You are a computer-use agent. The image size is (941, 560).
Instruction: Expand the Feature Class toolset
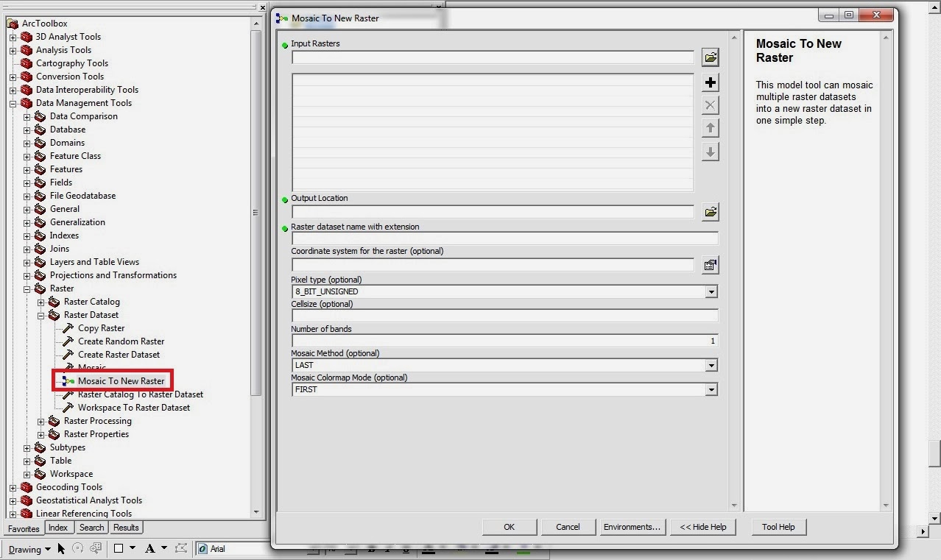(27, 157)
